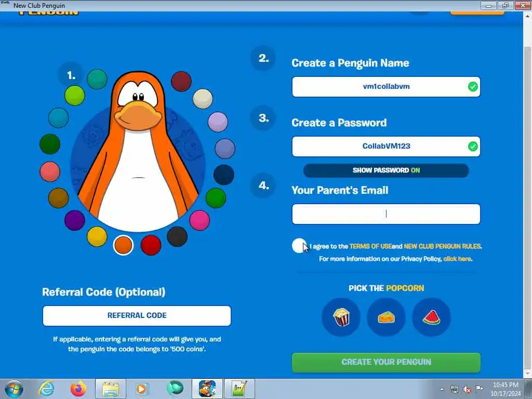Click the Create a Penguin Name field
The image size is (532, 399).
pos(386,87)
